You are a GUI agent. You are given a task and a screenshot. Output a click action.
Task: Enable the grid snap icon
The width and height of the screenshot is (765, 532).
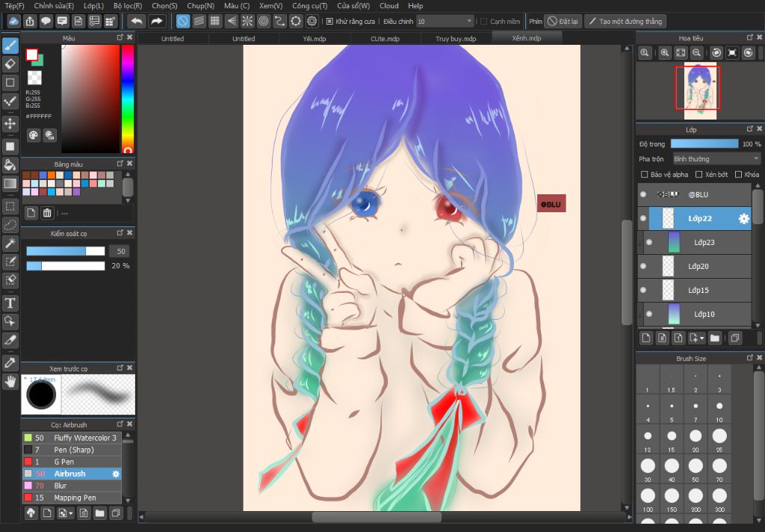214,21
